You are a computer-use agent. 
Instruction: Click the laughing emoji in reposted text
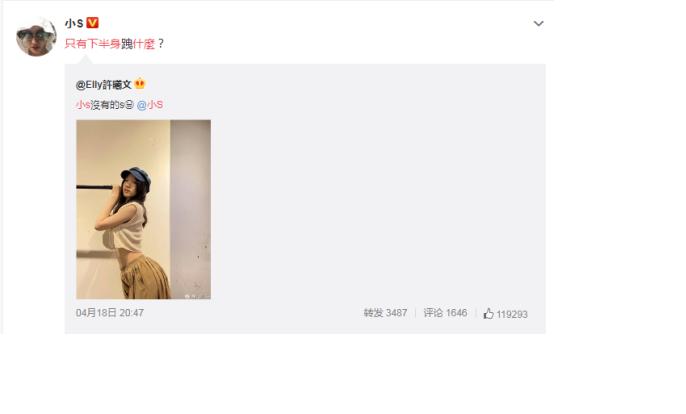pyautogui.click(x=130, y=105)
